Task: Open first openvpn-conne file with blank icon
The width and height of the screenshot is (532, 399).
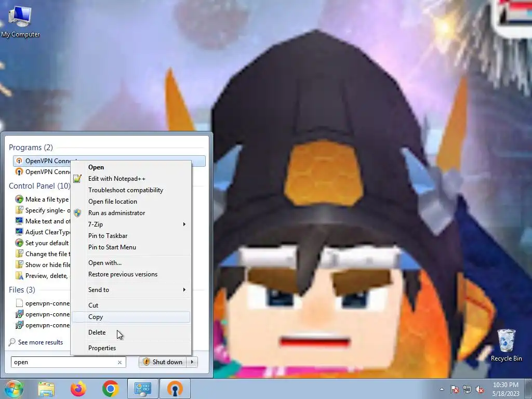Action: [x=43, y=303]
